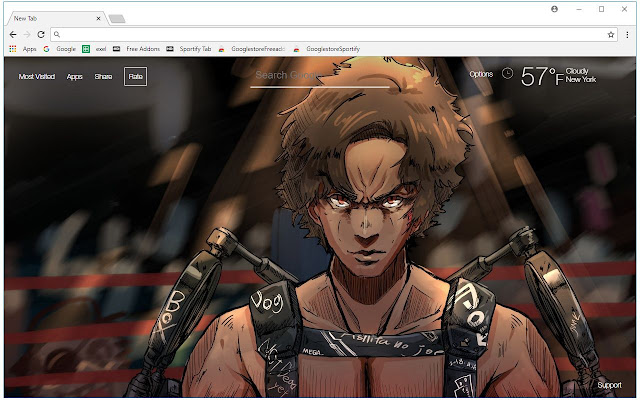Viewport: 640px width, 400px height.
Task: Click the Rate button
Action: point(136,76)
